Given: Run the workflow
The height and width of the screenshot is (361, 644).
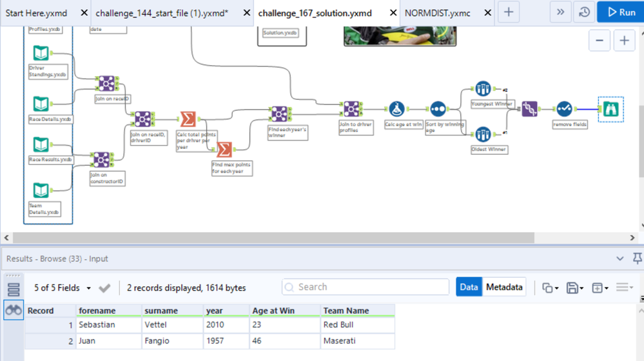Looking at the screenshot, I should coord(621,12).
